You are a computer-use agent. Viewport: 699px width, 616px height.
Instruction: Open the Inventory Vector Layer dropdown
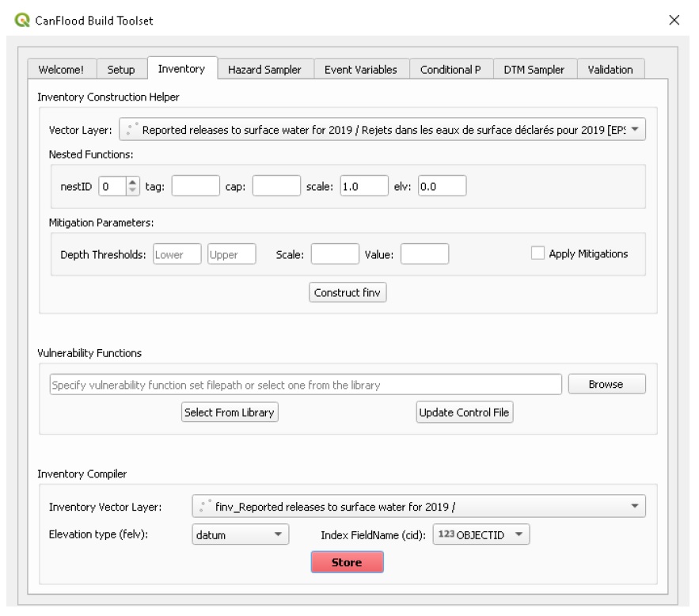419,507
